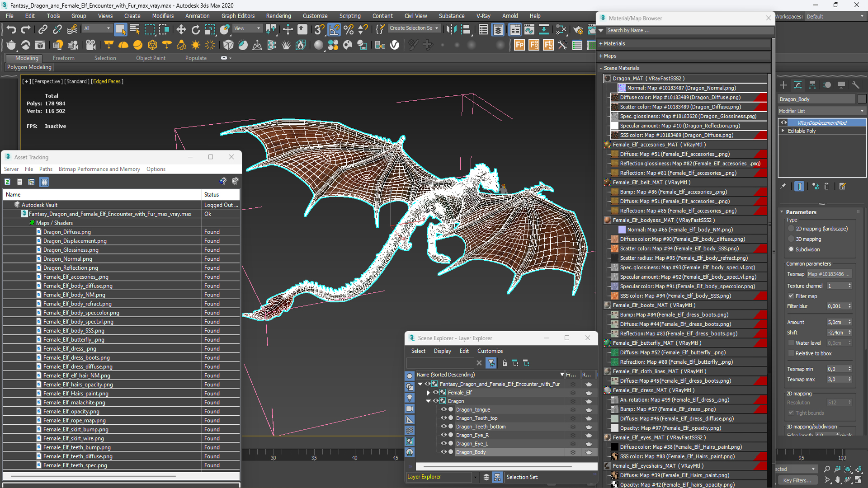
Task: Collapse the Scene Materials section
Action: pyautogui.click(x=601, y=68)
